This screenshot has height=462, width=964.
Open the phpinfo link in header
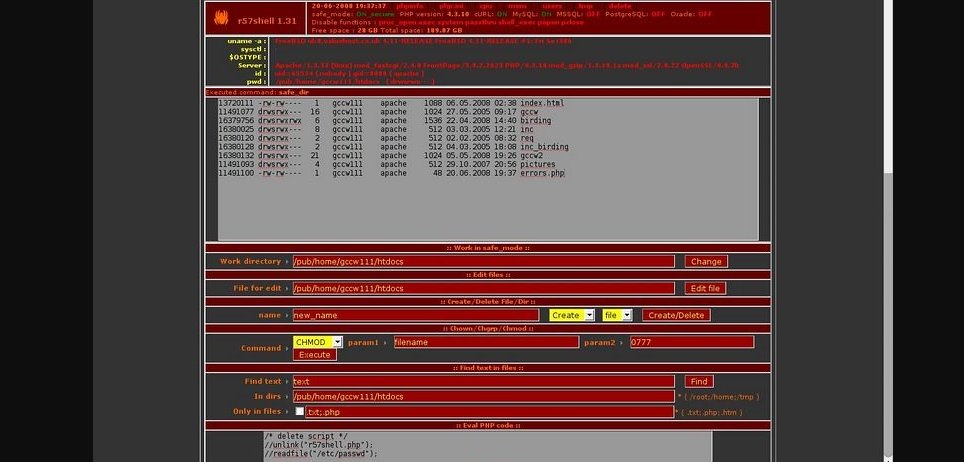point(409,6)
